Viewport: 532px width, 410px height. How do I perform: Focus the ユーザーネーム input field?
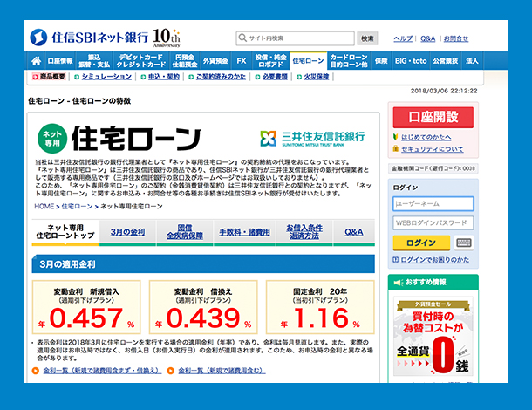[x=433, y=203]
